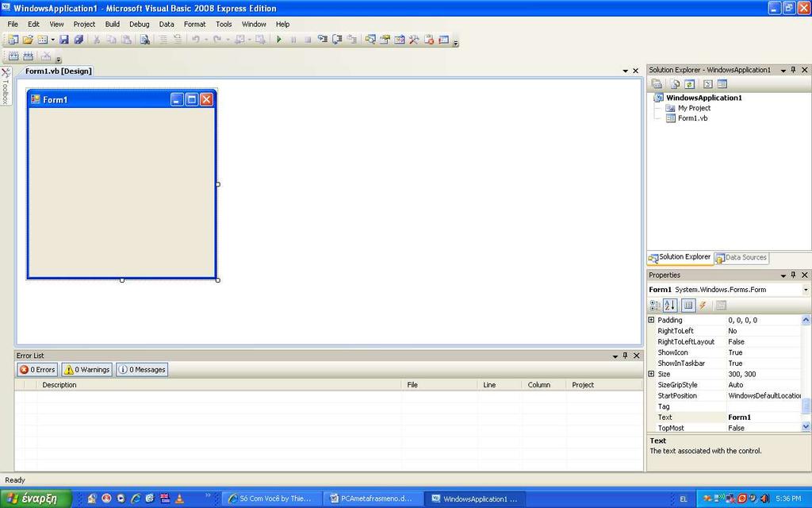Open the Project menu
Viewport: 812px width, 508px height.
click(x=84, y=24)
